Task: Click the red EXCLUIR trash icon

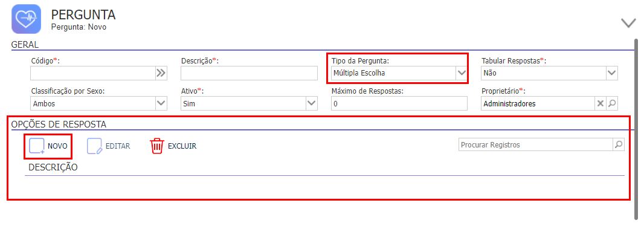Action: 157,146
